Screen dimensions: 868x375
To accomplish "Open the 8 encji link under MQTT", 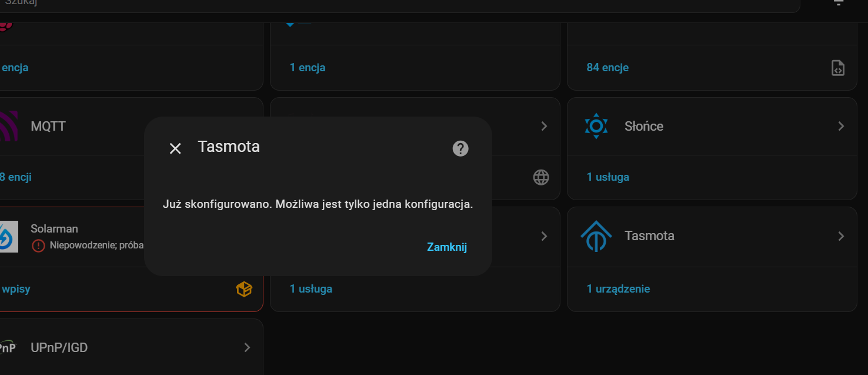I will pos(15,177).
